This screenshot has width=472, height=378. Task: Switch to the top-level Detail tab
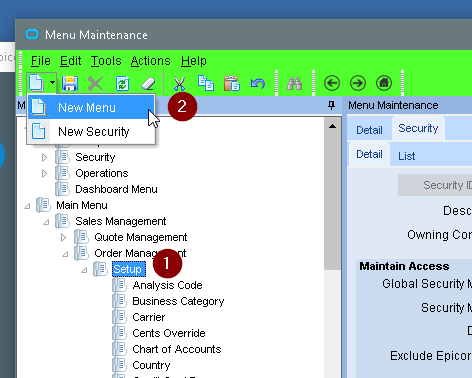tap(369, 130)
